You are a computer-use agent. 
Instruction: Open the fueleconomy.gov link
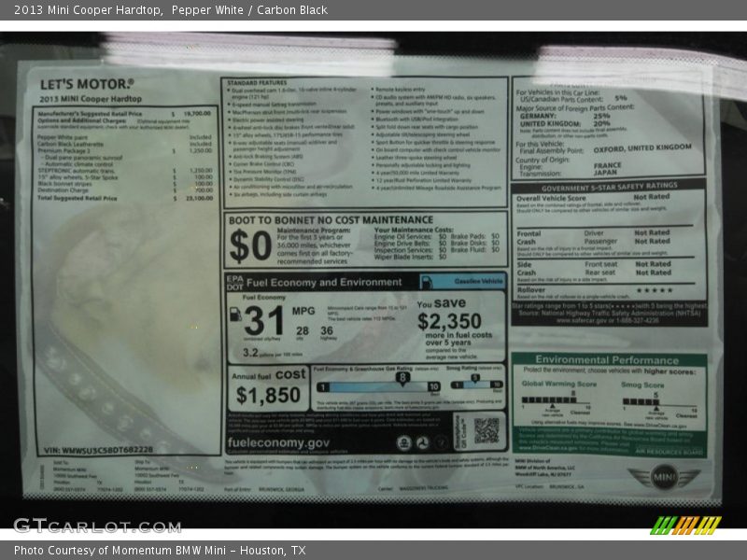(x=277, y=442)
